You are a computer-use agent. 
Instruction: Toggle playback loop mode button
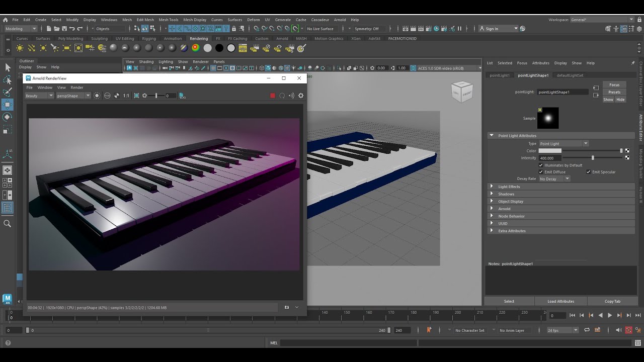(587, 330)
